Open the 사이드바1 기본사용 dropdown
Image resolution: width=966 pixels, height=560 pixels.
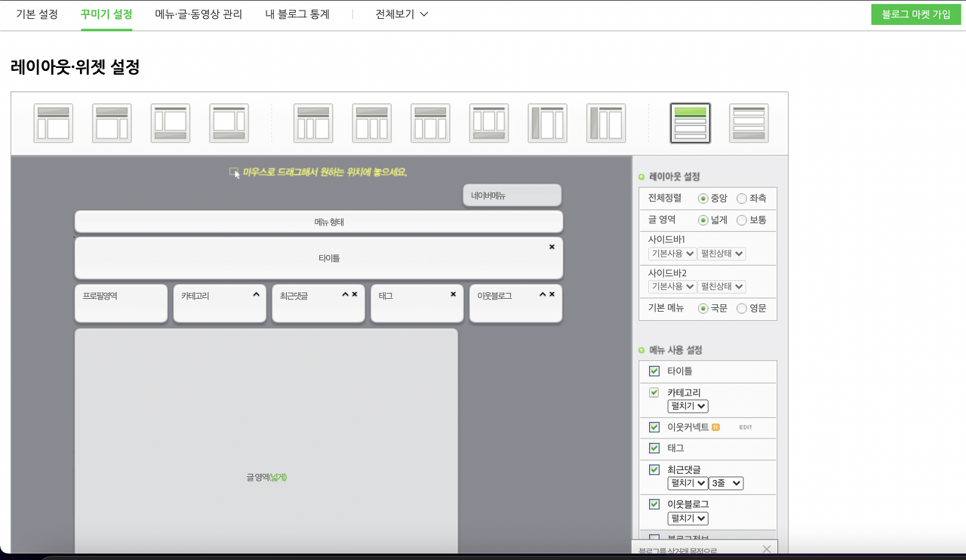pyautogui.click(x=672, y=254)
